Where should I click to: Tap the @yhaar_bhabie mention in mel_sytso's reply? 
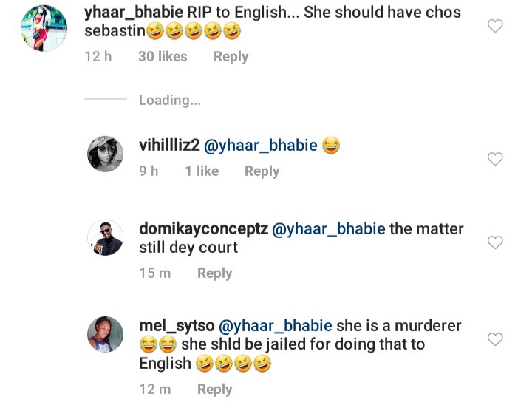(x=276, y=326)
